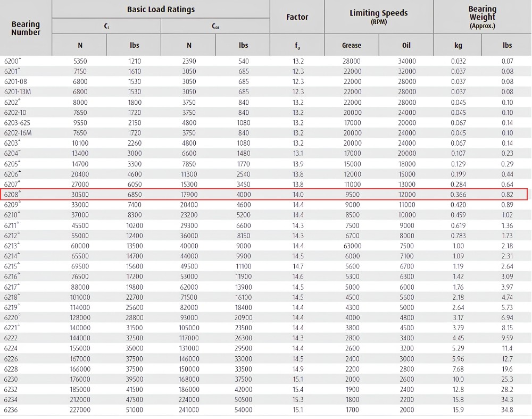The height and width of the screenshot is (419, 532).
Task: Click Cor lbs value 20900 in the 6220 row
Action: click(x=243, y=317)
